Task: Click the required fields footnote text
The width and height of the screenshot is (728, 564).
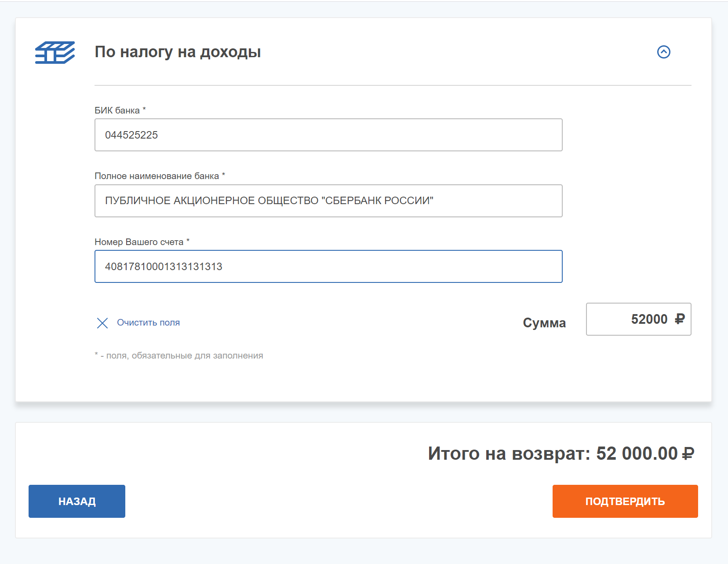Action: pyautogui.click(x=179, y=355)
